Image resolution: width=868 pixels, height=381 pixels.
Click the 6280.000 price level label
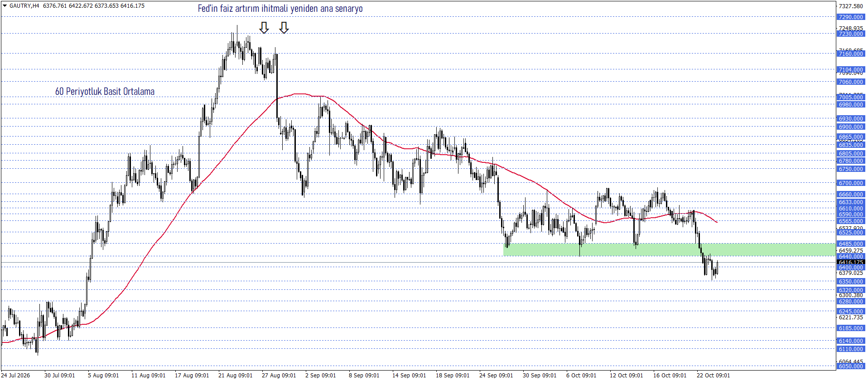pyautogui.click(x=851, y=302)
